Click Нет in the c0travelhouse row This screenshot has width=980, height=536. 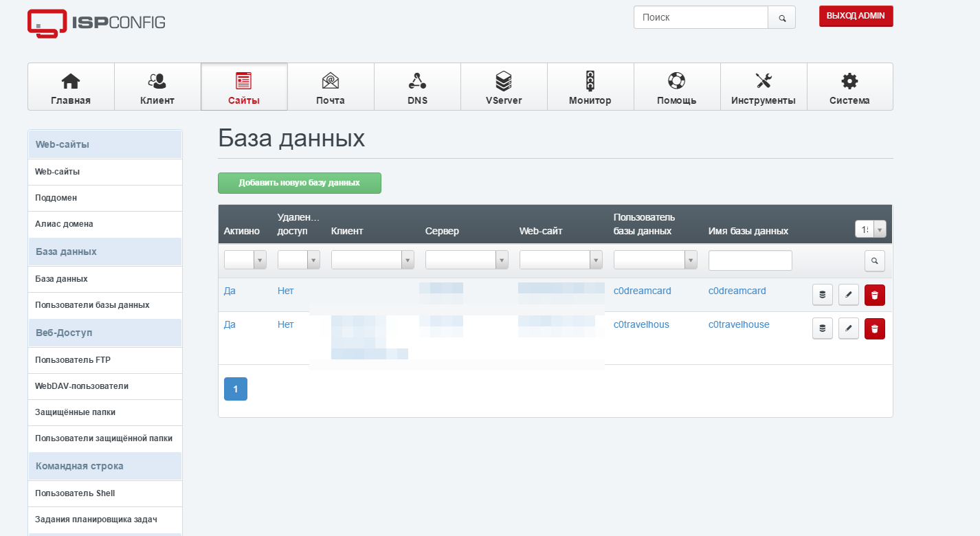click(x=285, y=325)
